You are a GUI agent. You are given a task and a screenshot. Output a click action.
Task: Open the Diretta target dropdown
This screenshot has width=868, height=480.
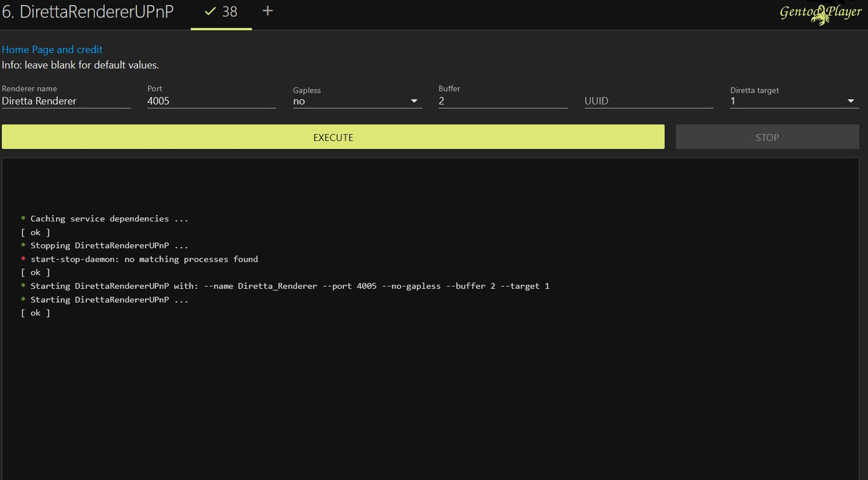(795, 101)
